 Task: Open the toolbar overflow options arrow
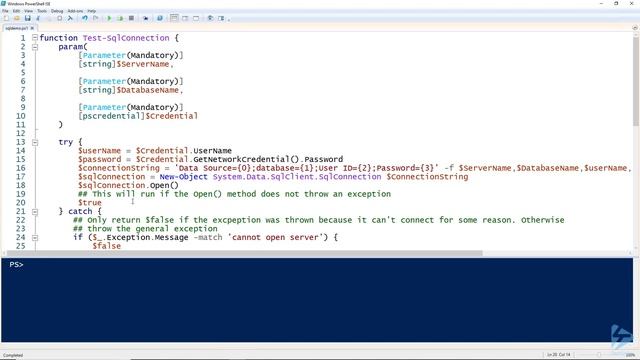click(x=229, y=19)
